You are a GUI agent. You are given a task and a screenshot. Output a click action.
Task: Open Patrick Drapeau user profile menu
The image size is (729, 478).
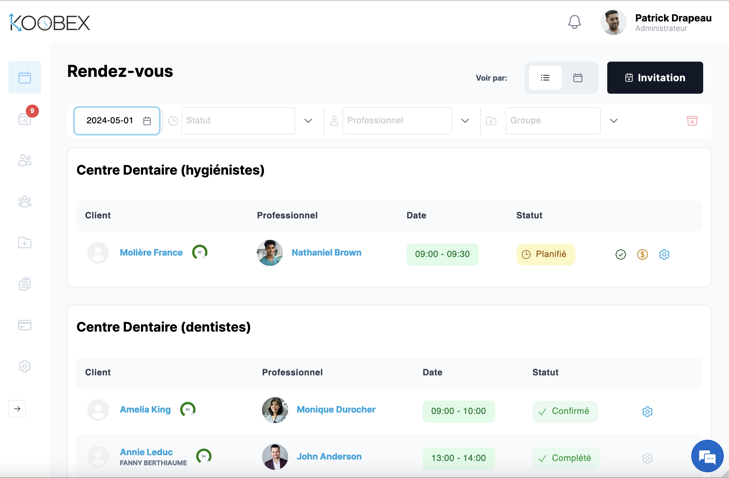point(656,22)
